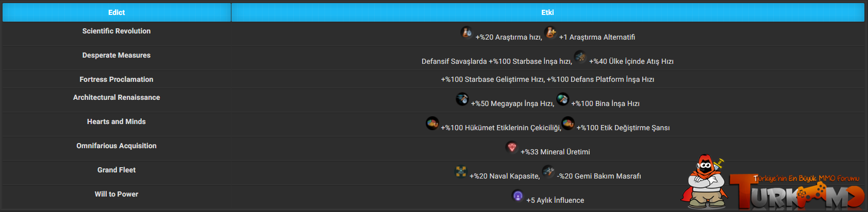
Task: Click the naval capacity icon
Action: [461, 171]
